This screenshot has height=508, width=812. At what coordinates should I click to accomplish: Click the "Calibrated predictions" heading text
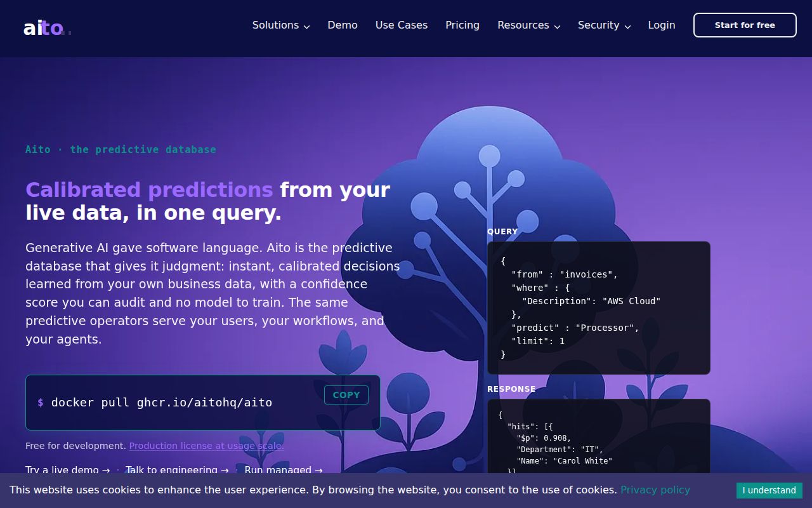click(149, 190)
